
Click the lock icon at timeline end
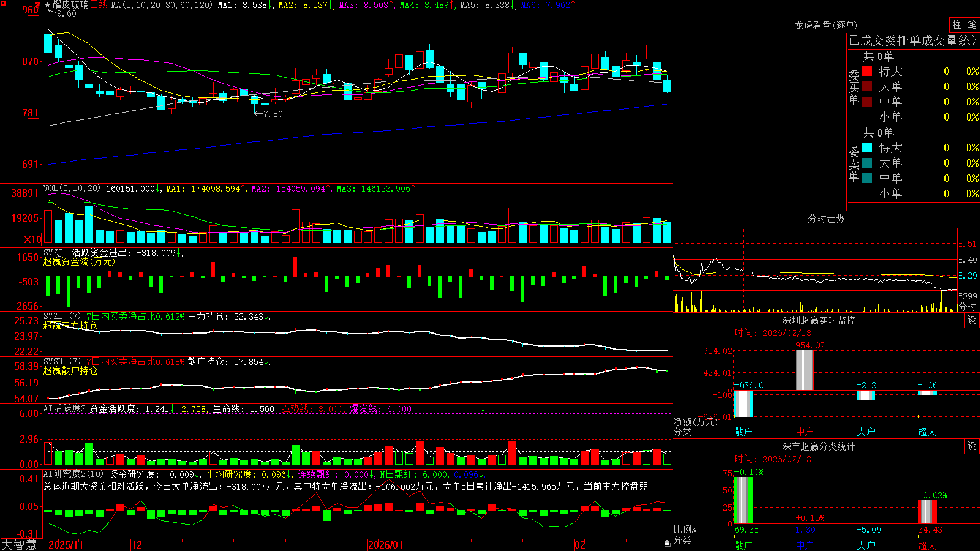coord(667,544)
